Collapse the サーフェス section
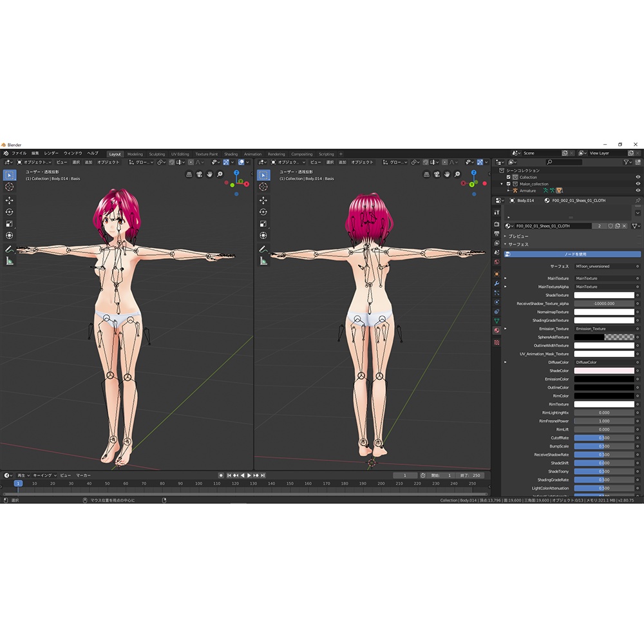The height and width of the screenshot is (644, 644). point(504,245)
